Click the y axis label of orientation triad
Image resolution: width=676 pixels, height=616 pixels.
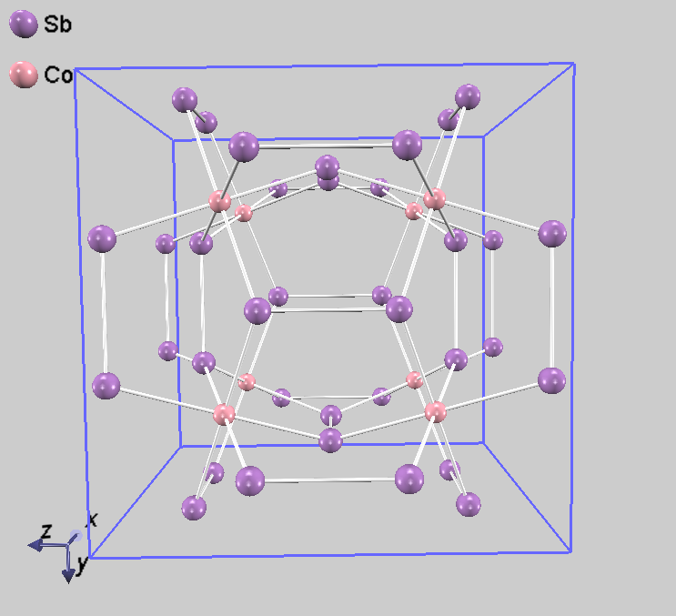(82, 564)
